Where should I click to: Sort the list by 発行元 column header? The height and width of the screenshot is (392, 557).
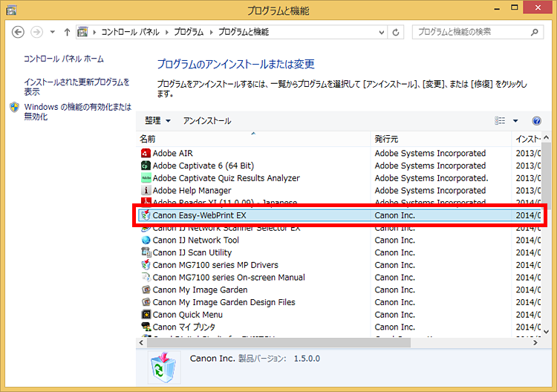pyautogui.click(x=386, y=139)
